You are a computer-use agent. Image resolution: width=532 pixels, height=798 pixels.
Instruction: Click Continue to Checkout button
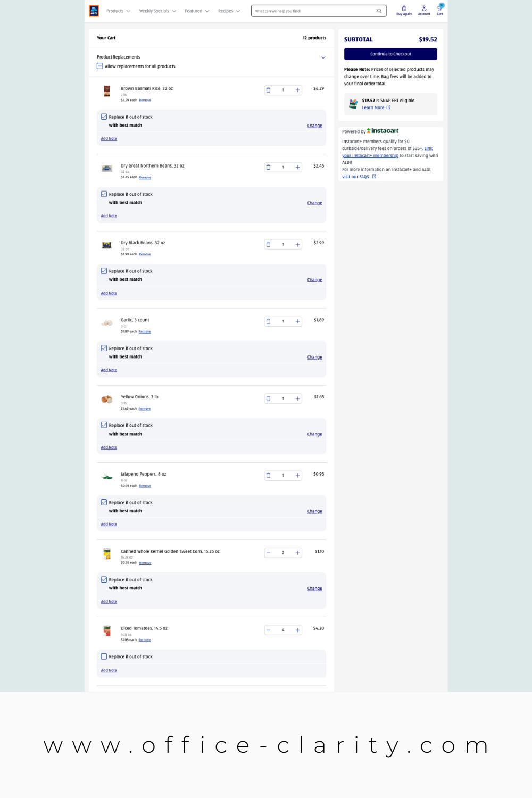click(x=390, y=54)
